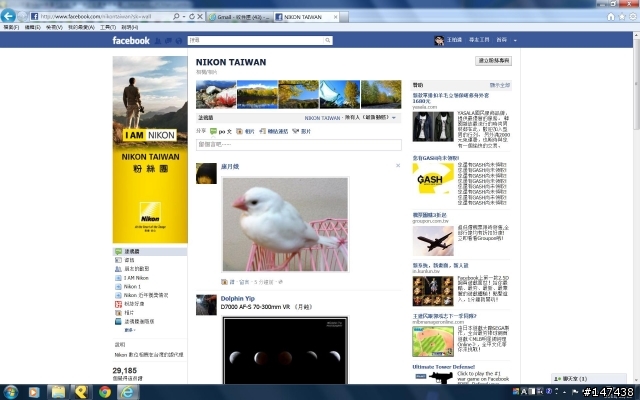Click the browser home icon
This screenshot has height=400, width=640.
point(611,17)
